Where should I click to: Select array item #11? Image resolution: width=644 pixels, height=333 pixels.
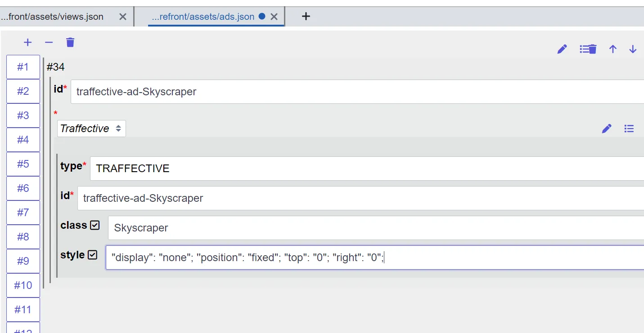pyautogui.click(x=23, y=310)
